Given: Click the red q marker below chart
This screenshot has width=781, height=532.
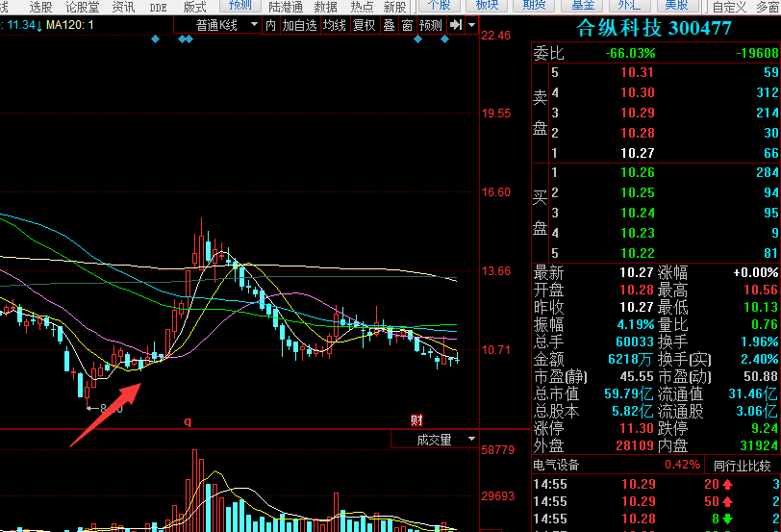Looking at the screenshot, I should click(x=188, y=421).
